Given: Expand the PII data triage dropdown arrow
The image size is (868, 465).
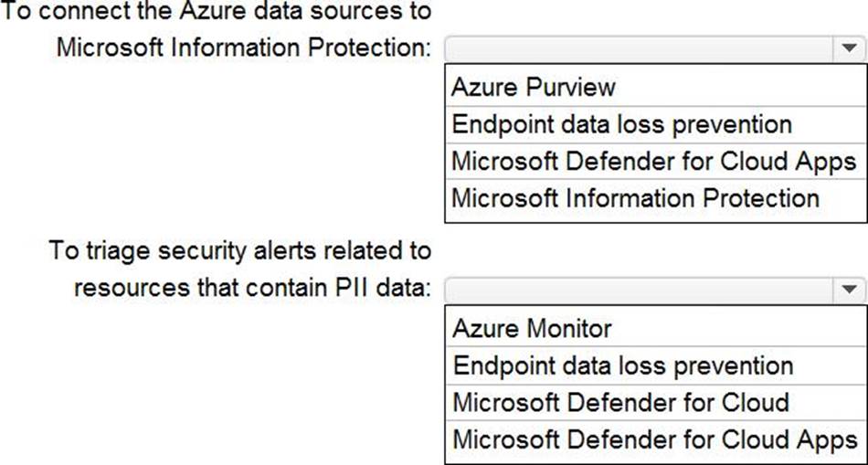Looking at the screenshot, I should 848,290.
